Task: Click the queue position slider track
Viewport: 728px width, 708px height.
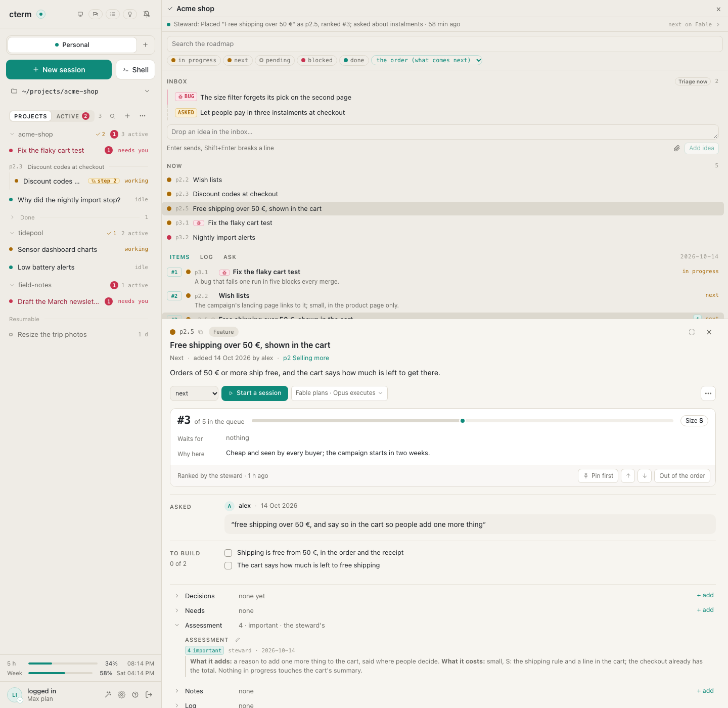Action: click(462, 421)
